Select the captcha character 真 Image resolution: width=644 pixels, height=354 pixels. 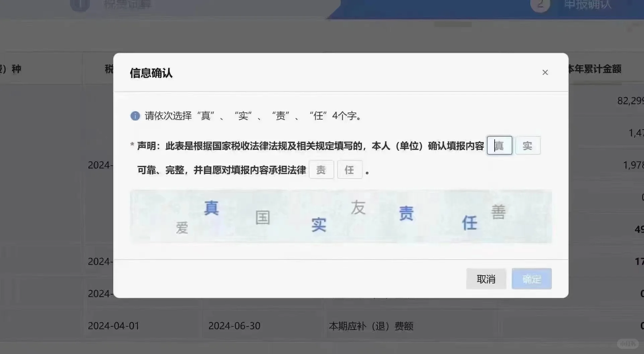pyautogui.click(x=212, y=208)
